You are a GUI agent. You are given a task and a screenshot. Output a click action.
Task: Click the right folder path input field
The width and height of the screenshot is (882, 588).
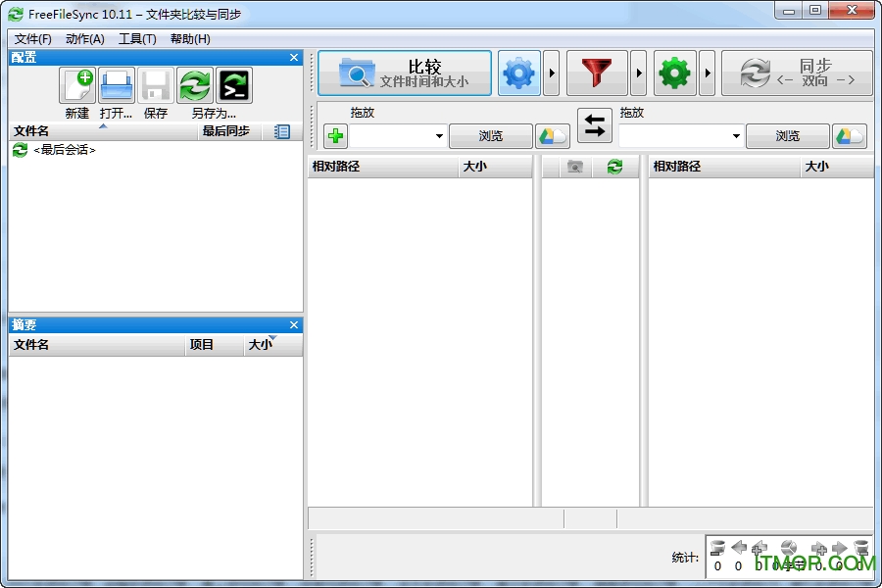673,136
